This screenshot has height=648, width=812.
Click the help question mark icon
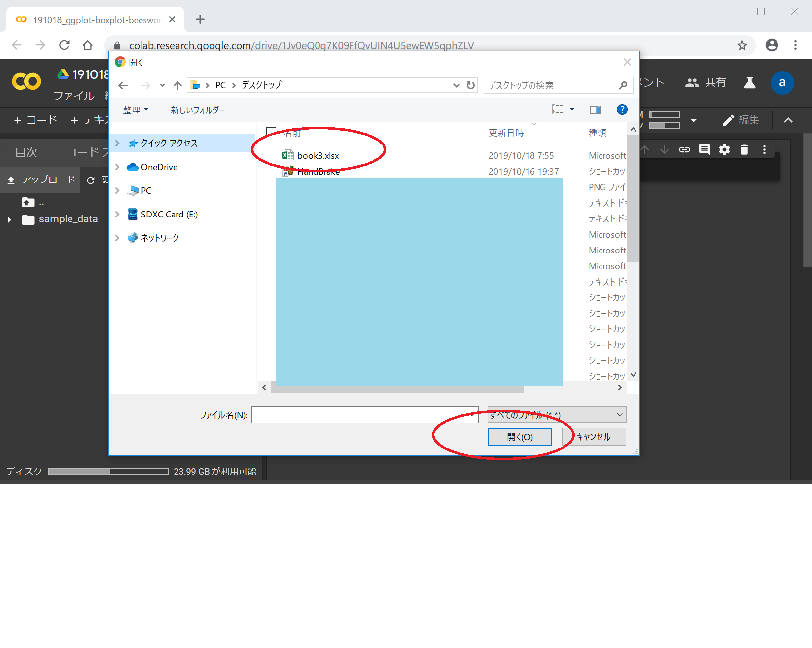622,109
